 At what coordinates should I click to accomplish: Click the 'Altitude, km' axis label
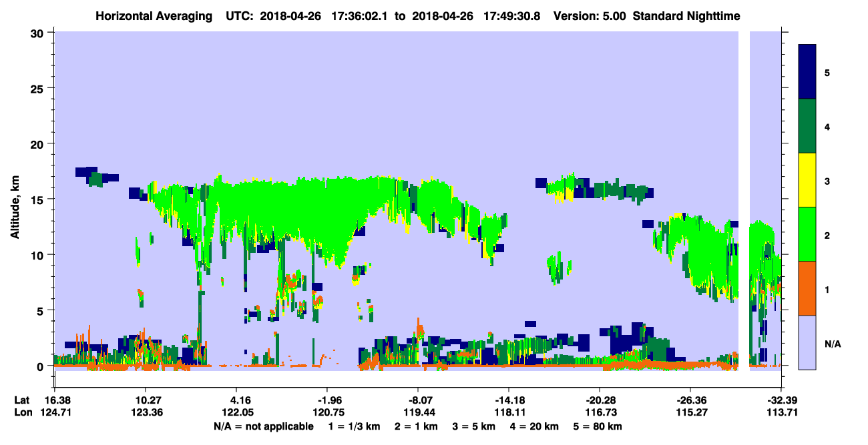pyautogui.click(x=15, y=209)
